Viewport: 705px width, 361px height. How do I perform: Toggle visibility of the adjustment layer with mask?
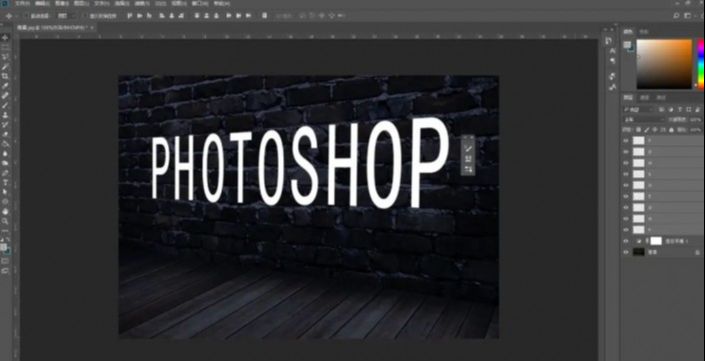coord(626,241)
